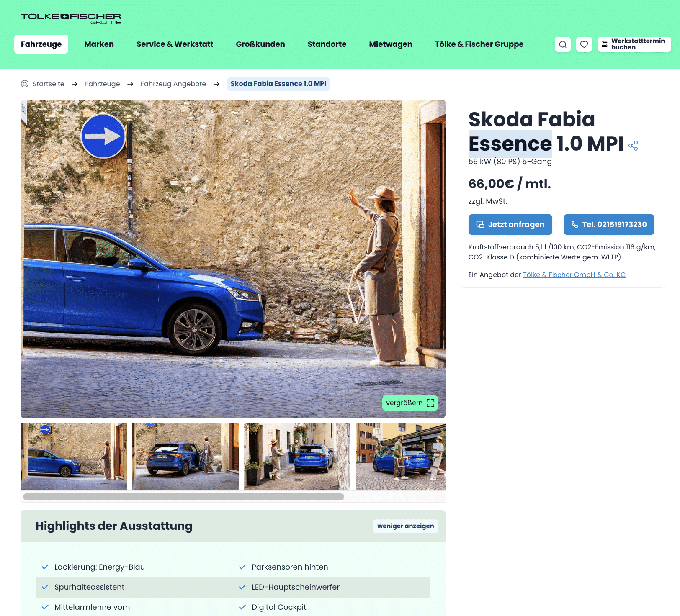Open the Marken menu
The width and height of the screenshot is (680, 616).
99,44
